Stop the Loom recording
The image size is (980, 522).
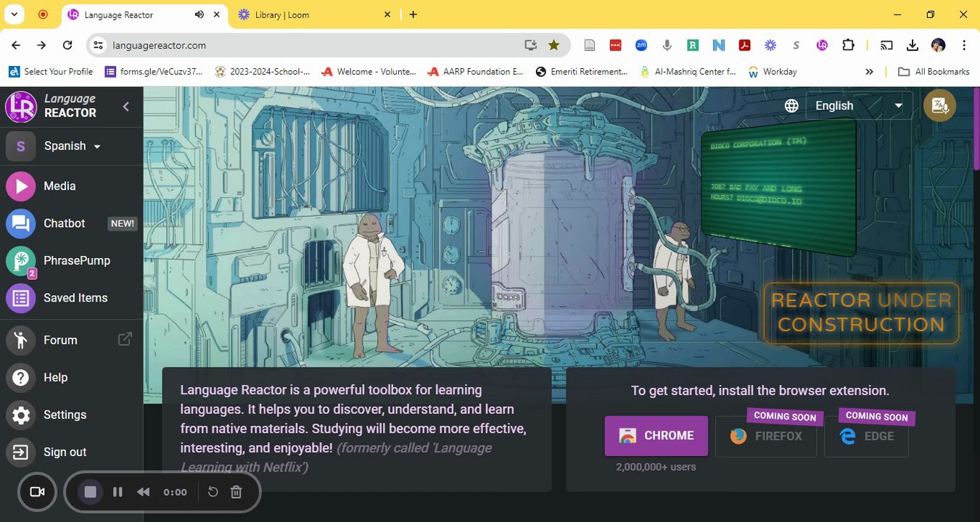[x=90, y=492]
